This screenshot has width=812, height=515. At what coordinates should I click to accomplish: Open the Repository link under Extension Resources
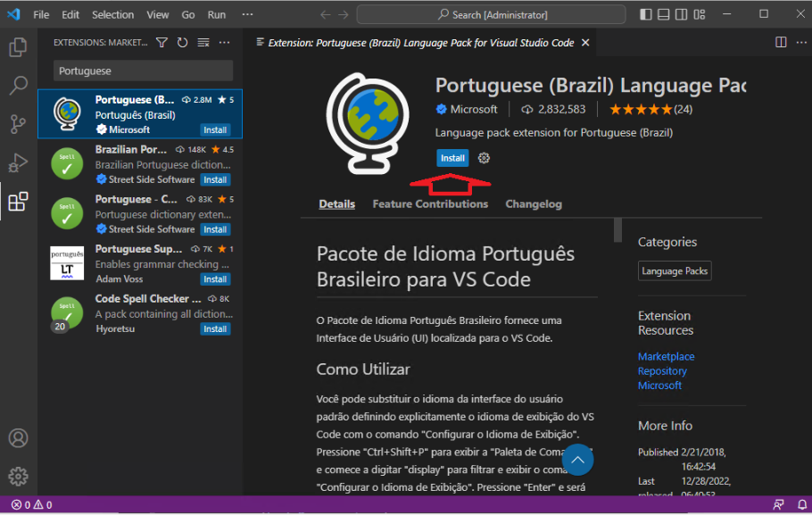coord(663,370)
